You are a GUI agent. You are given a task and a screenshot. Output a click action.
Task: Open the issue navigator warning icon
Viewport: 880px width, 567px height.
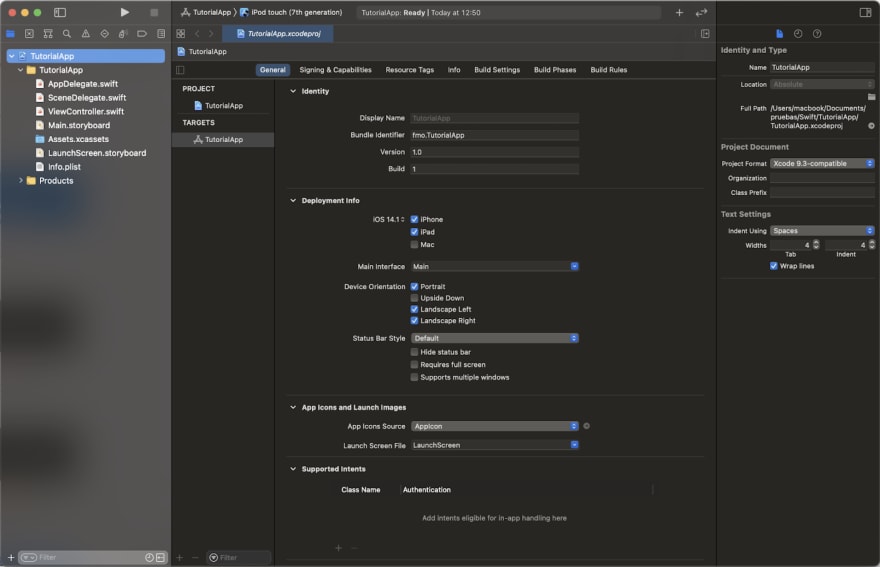(x=85, y=34)
